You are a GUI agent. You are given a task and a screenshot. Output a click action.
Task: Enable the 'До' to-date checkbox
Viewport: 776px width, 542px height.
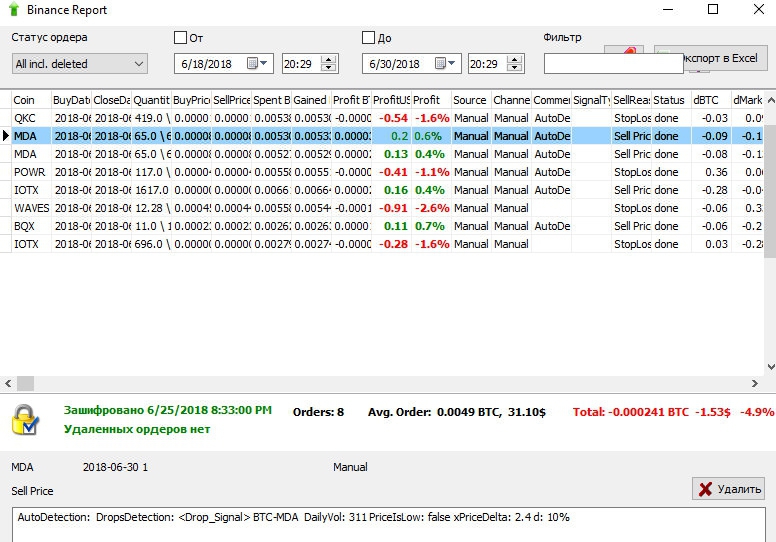click(x=369, y=38)
